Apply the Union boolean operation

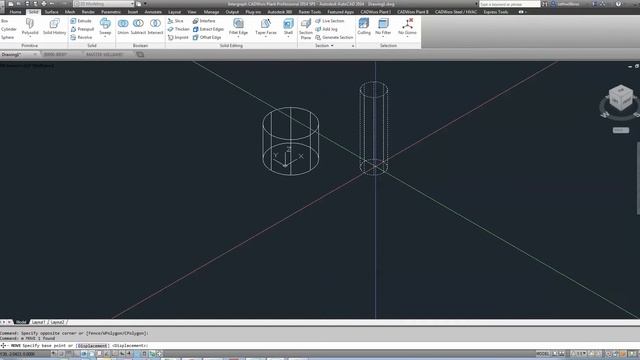[123, 26]
